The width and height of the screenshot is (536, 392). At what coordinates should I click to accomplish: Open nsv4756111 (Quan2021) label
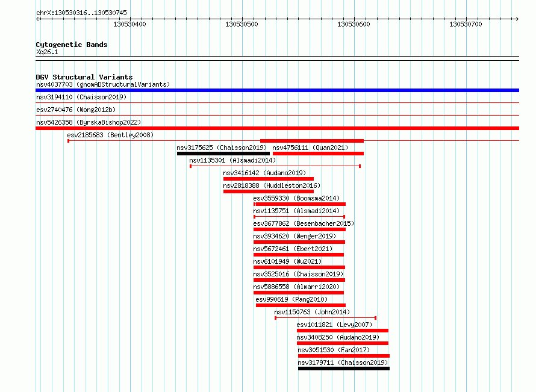point(310,148)
